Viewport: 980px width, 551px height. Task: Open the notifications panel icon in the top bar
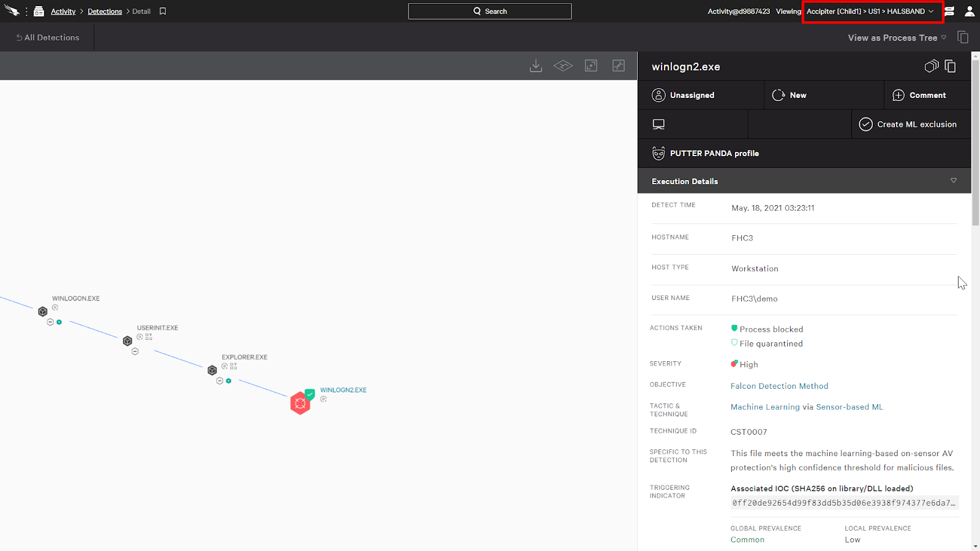point(949,11)
